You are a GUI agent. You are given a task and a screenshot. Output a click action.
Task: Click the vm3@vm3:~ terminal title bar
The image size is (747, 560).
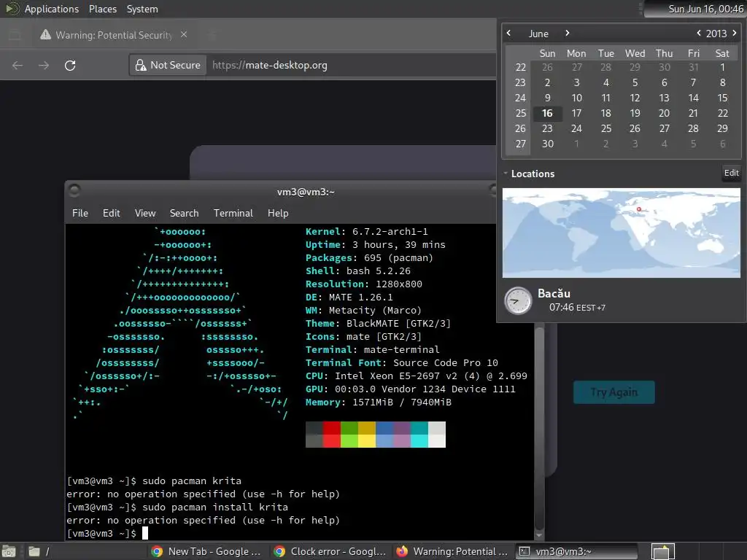[306, 192]
